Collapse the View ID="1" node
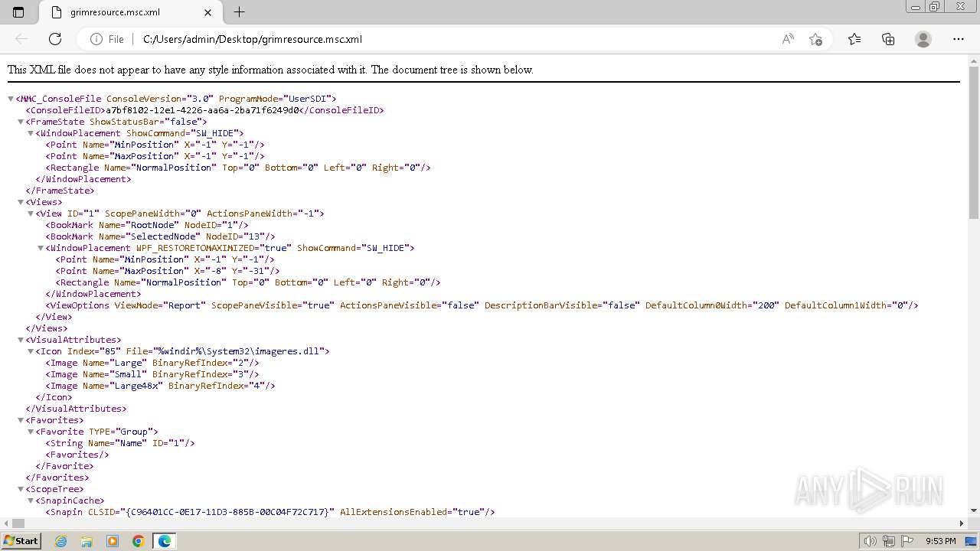This screenshot has width=980, height=551. [31, 214]
